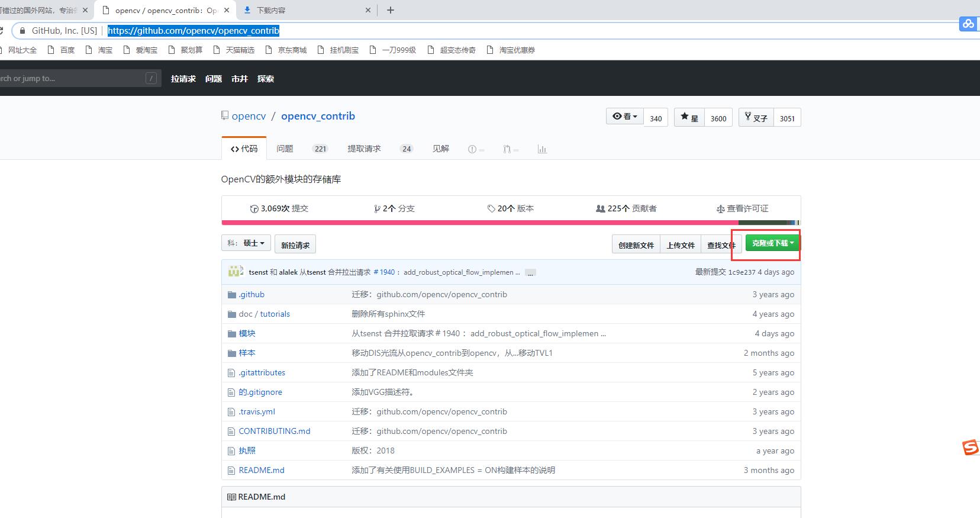Image resolution: width=980 pixels, height=518 pixels.
Task: Open a new browser tab
Action: (391, 10)
